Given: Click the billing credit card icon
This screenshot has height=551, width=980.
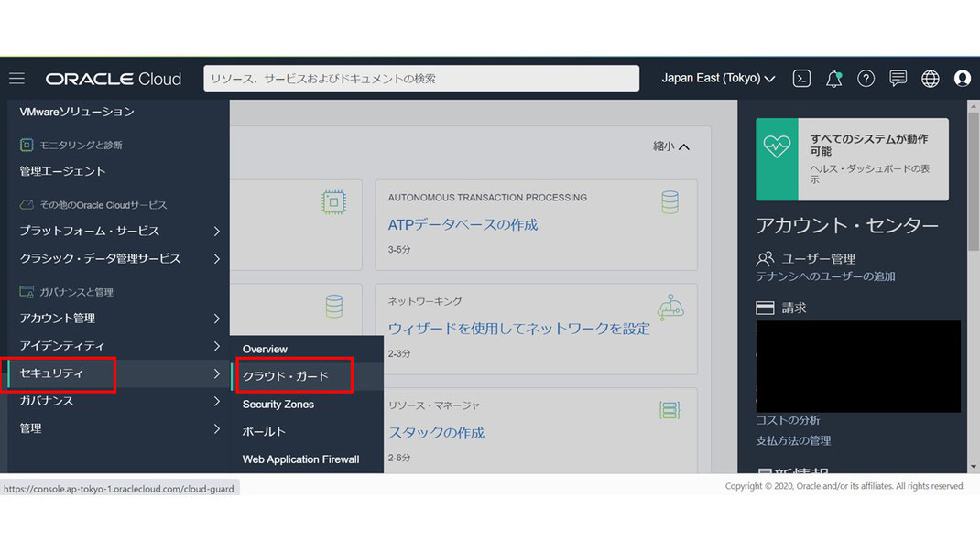Looking at the screenshot, I should tap(765, 308).
